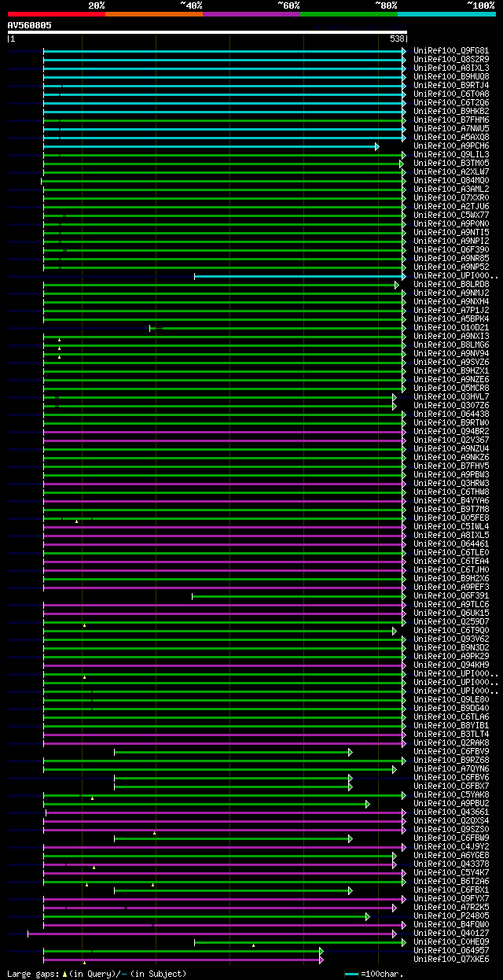Select the UniRef100_A5AXQ8 label
The image size is (503, 980).
[451, 138]
